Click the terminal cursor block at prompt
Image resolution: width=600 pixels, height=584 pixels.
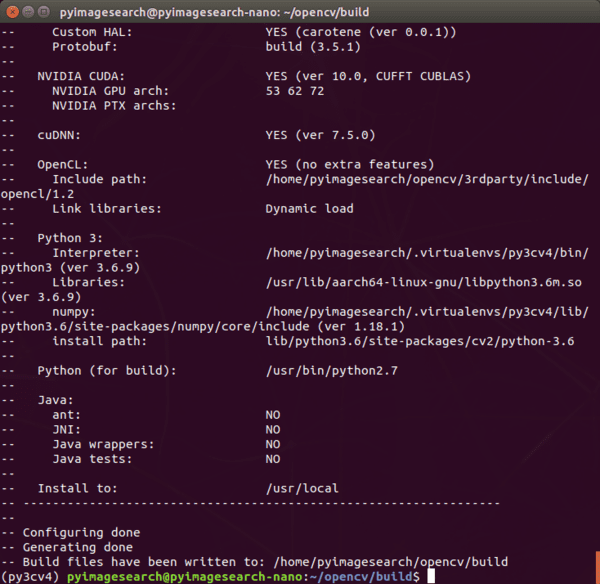(x=431, y=576)
